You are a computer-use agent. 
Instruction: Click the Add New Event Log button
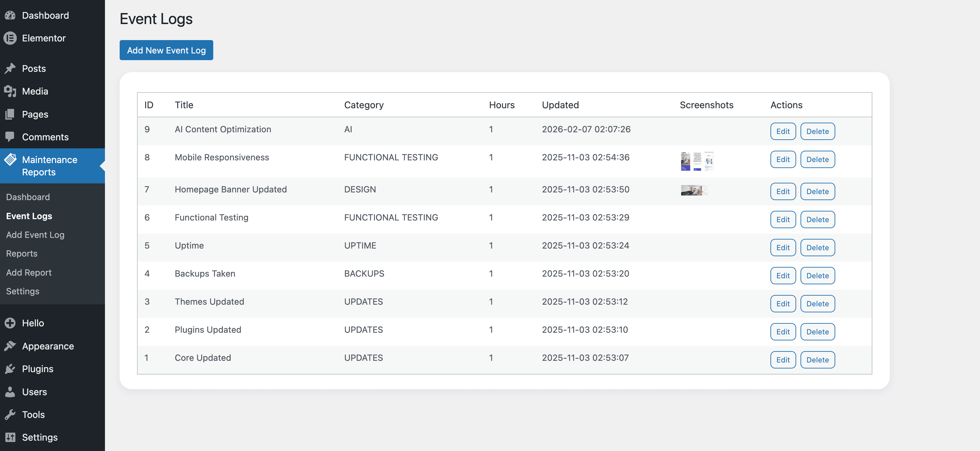[166, 50]
